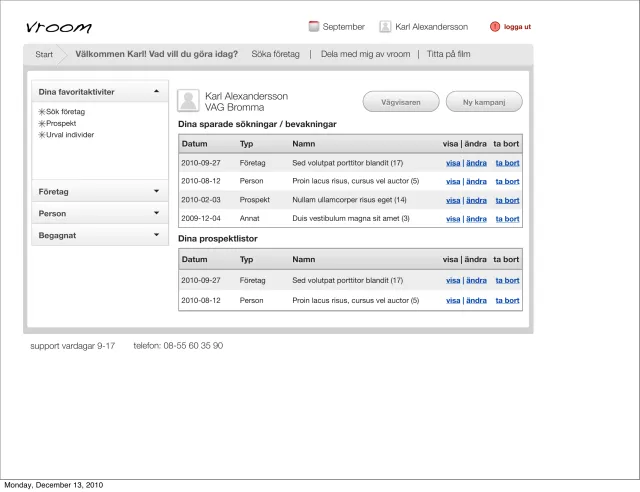
Task: Click the star bullet before Sök företag
Action: pyautogui.click(x=42, y=111)
